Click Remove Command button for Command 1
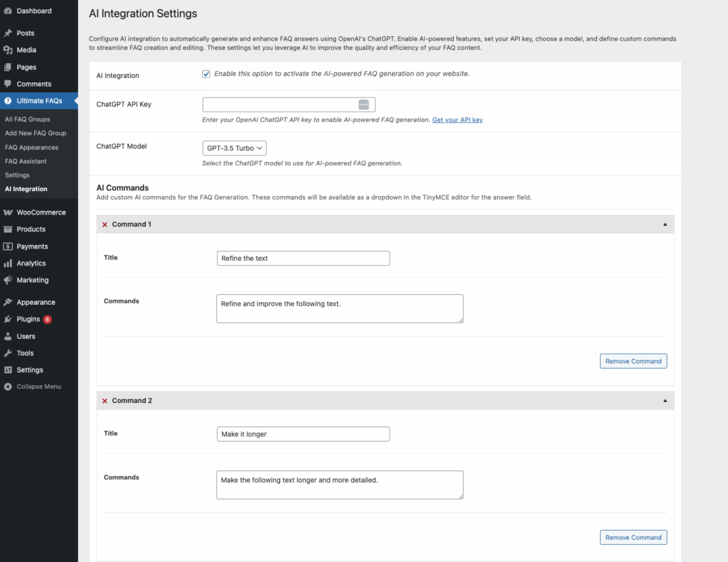 pos(633,361)
